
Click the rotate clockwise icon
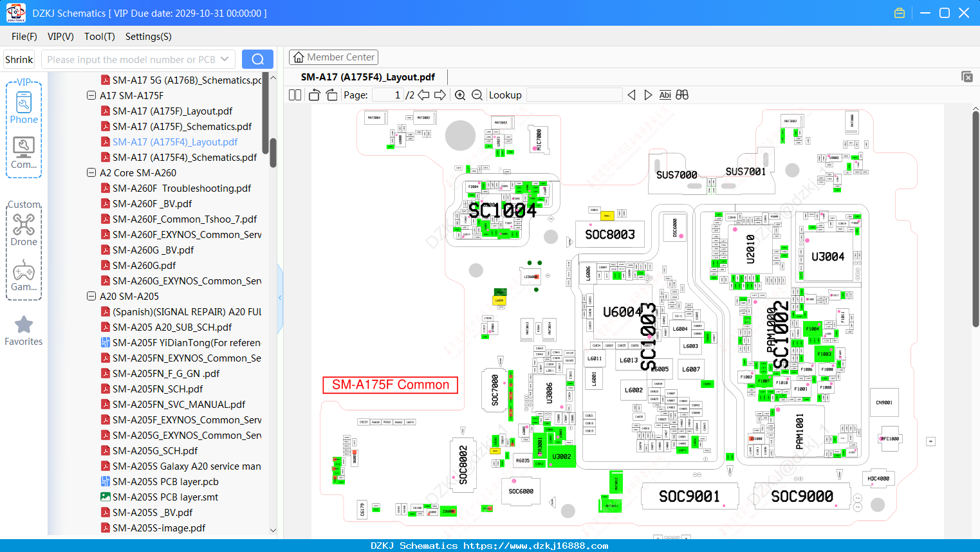[x=331, y=95]
